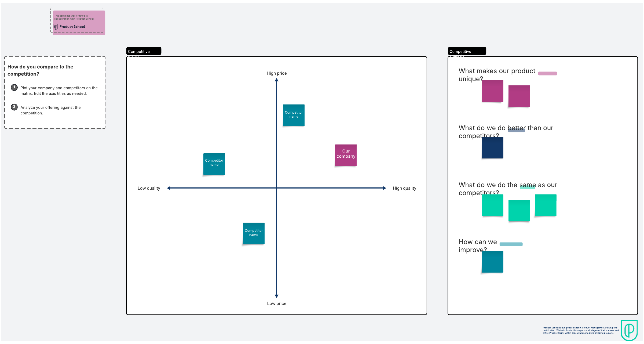Select the middle green sticky note
The width and height of the screenshot is (644, 344).
[x=519, y=211]
